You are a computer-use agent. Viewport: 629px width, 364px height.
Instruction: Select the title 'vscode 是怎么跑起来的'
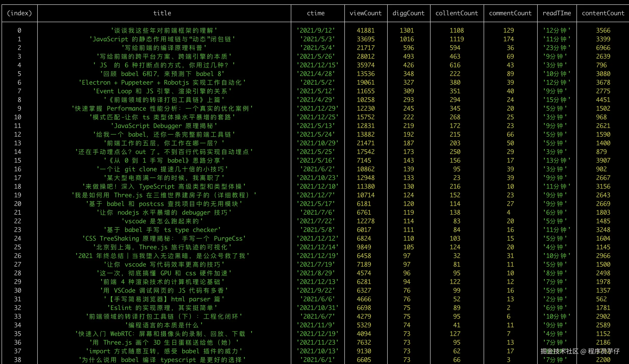point(162,221)
